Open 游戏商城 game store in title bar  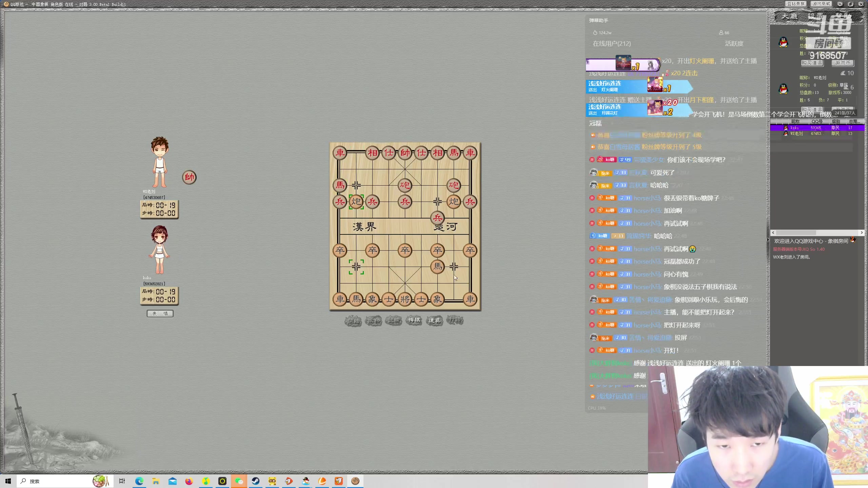tap(821, 4)
